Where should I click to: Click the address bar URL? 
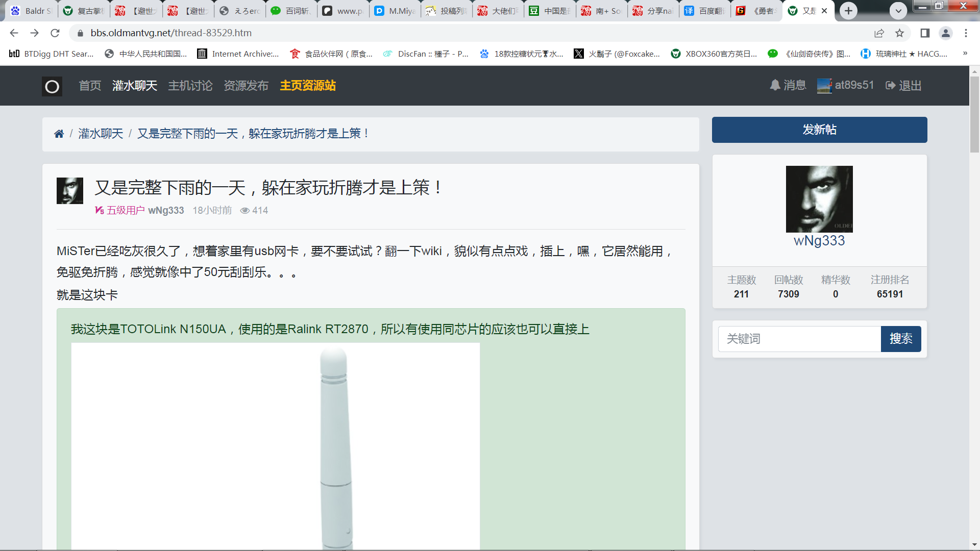point(171,33)
